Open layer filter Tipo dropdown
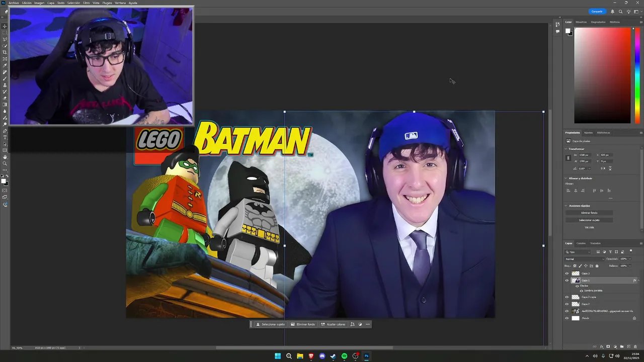This screenshot has height=362, width=644. coord(578,252)
